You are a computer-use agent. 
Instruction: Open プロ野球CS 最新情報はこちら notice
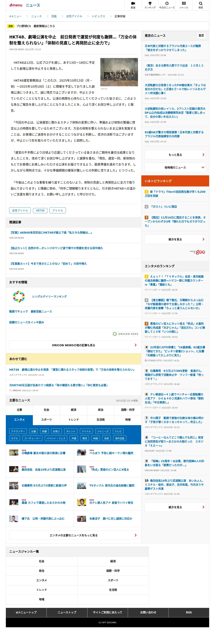coord(35,26)
